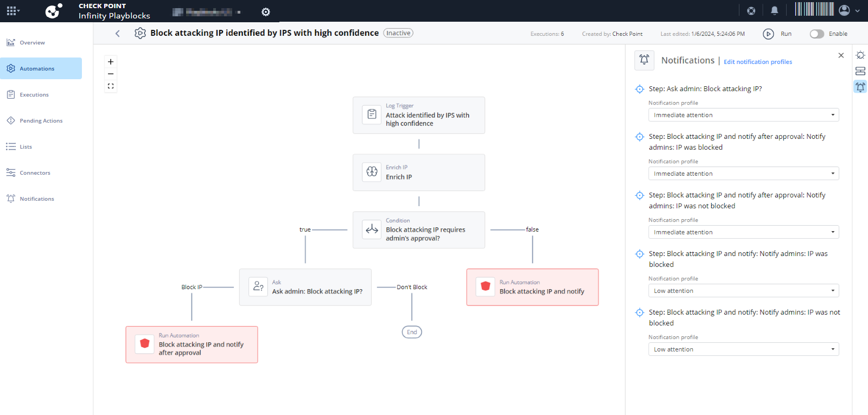Image resolution: width=868 pixels, height=415 pixels.
Task: Click the 'false' branch label
Action: [x=532, y=229]
